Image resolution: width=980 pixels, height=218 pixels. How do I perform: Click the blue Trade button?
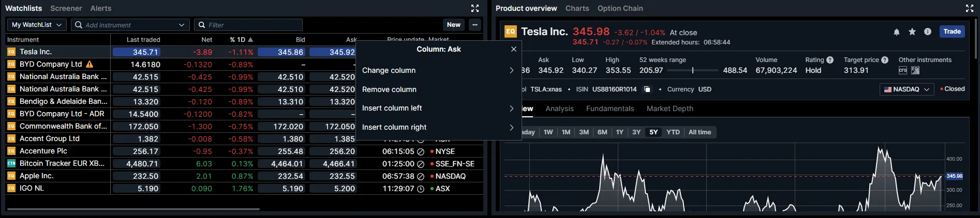[x=952, y=32]
